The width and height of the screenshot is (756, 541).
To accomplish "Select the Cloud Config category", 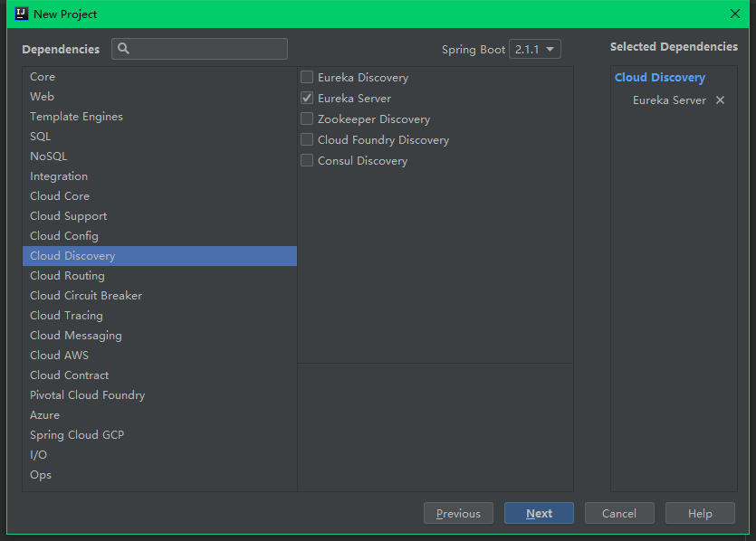I will pyautogui.click(x=159, y=236).
